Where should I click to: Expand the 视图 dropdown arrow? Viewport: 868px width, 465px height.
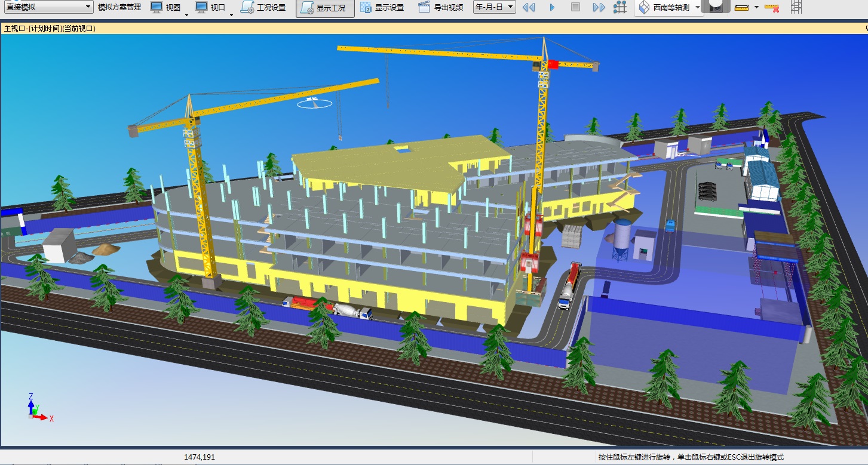[x=186, y=15]
